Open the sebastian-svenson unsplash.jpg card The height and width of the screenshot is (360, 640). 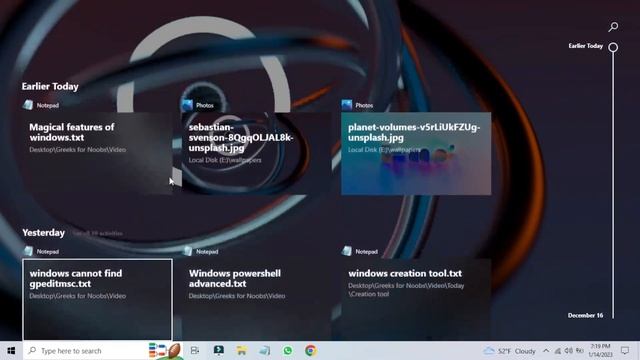256,153
